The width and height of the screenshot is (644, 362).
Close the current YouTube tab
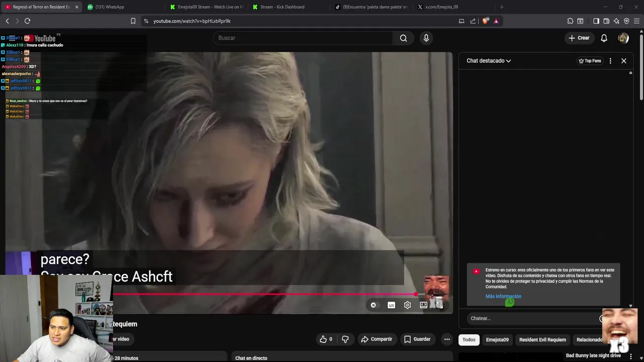[x=76, y=7]
